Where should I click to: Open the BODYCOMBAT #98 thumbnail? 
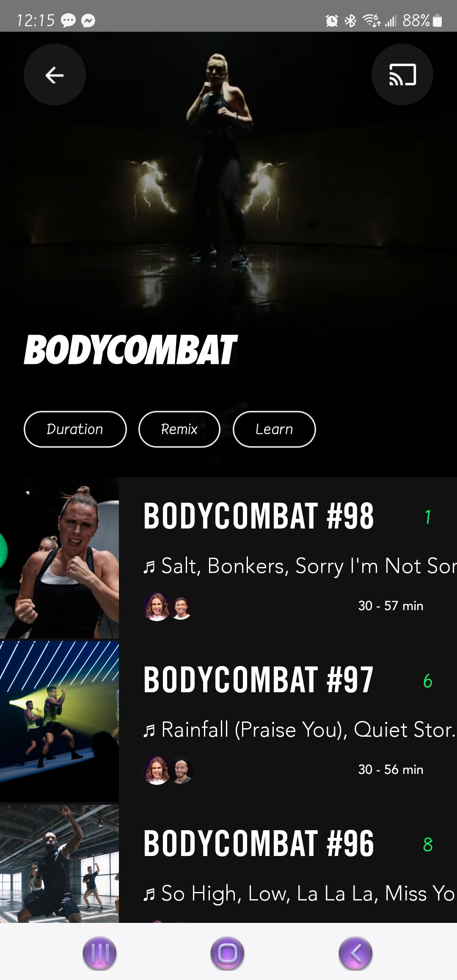(x=59, y=558)
